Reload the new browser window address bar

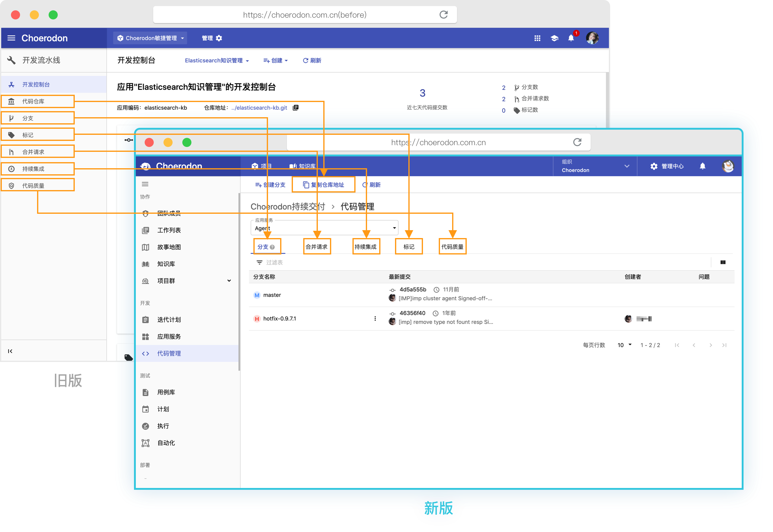577,142
